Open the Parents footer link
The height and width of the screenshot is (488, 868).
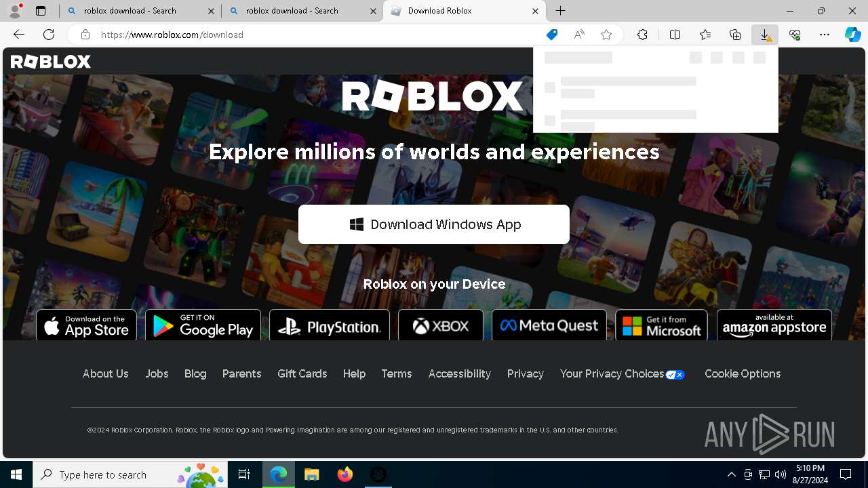point(241,374)
